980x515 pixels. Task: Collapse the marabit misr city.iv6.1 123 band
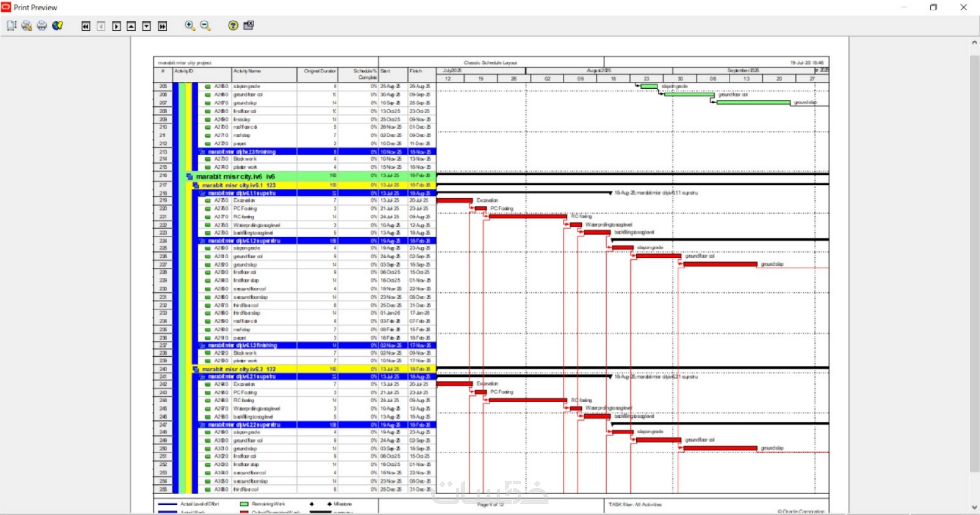coord(196,185)
